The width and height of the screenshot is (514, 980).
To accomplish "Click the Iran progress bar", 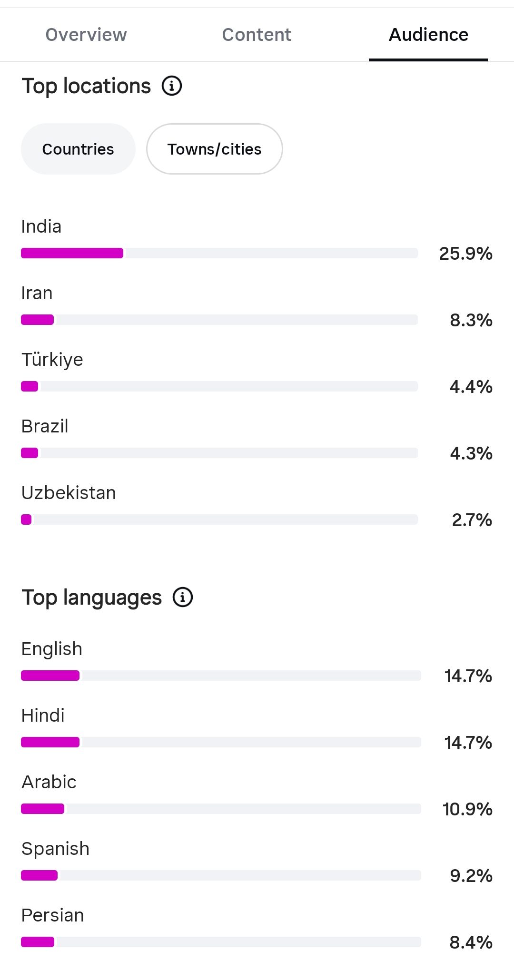I will tap(219, 320).
